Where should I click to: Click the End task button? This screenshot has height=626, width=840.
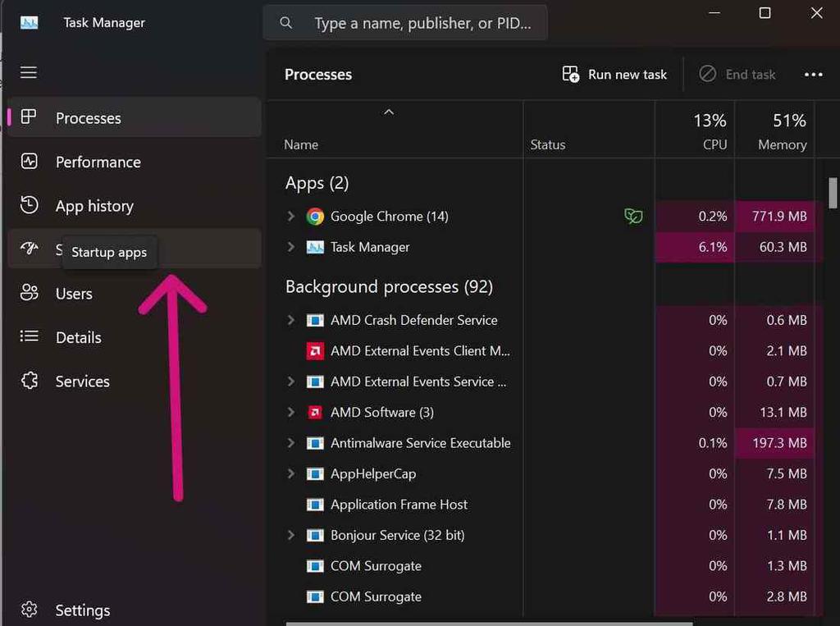point(737,74)
